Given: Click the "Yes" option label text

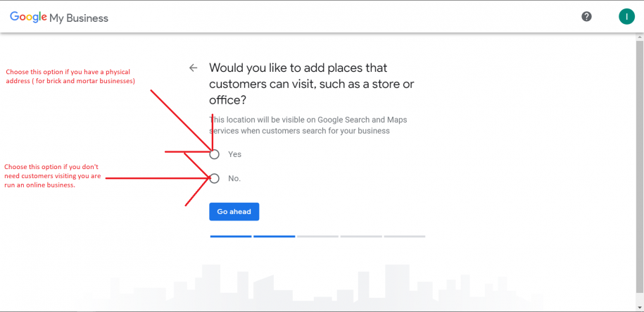Looking at the screenshot, I should click(234, 154).
